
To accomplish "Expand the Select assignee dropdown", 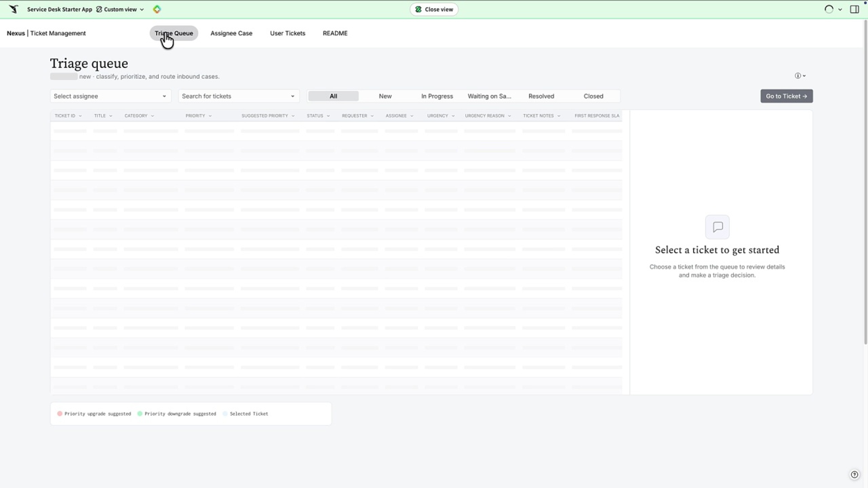I will [111, 96].
